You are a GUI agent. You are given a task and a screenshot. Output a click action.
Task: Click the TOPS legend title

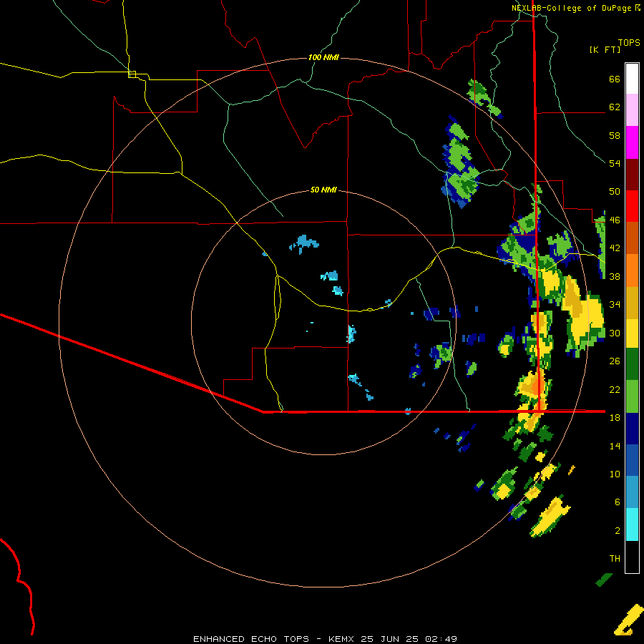(629, 42)
